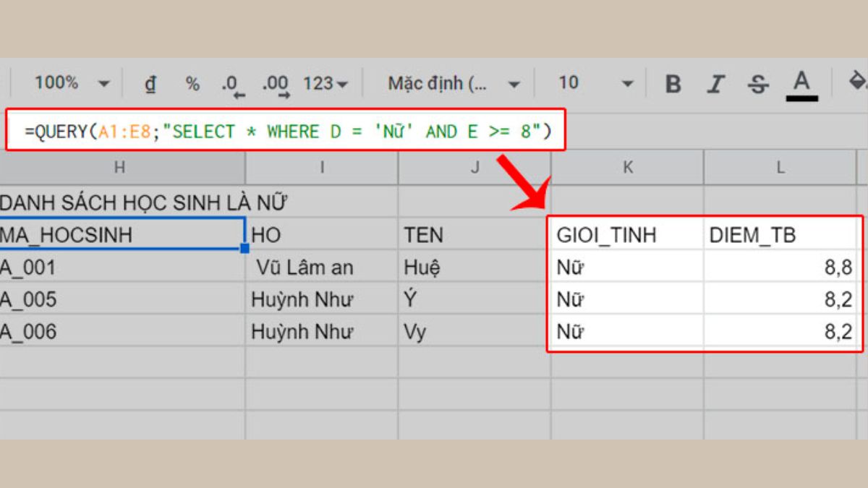Open the text color picker
This screenshot has height=488, width=868.
(x=801, y=85)
